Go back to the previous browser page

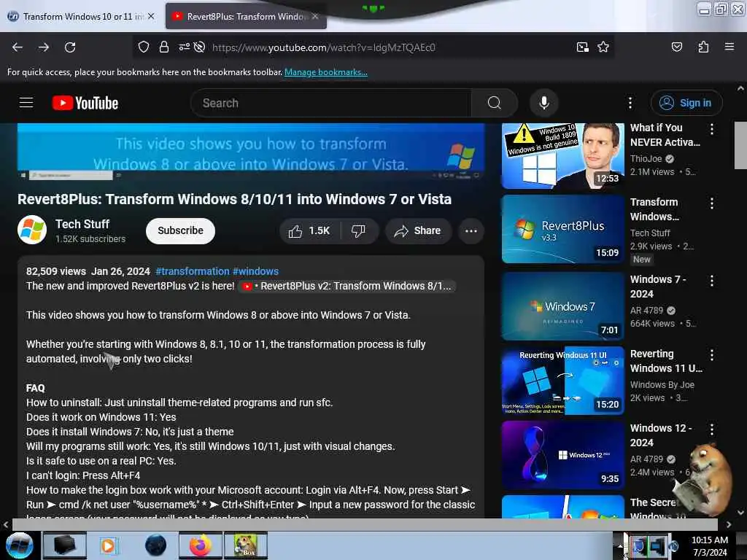coord(18,47)
